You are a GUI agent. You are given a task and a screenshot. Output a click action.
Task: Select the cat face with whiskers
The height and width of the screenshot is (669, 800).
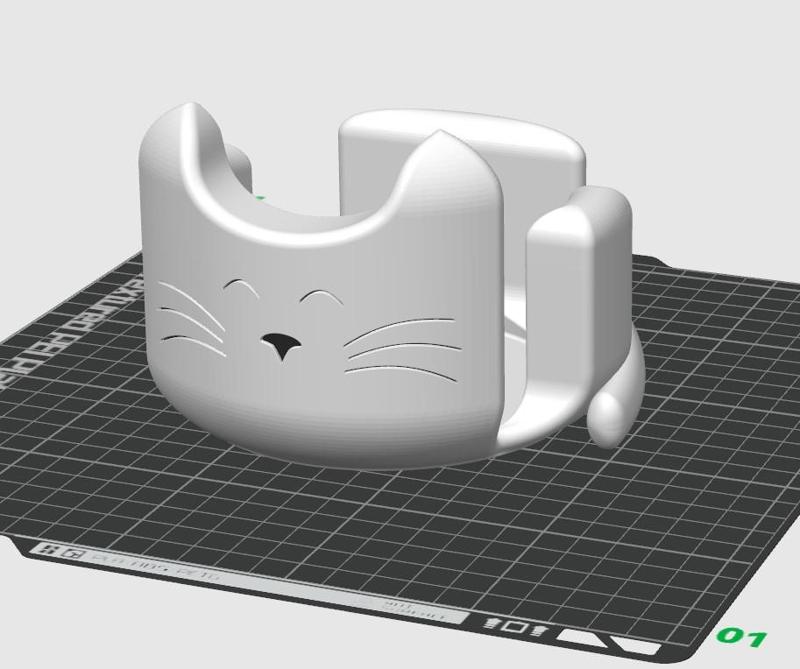(x=300, y=330)
